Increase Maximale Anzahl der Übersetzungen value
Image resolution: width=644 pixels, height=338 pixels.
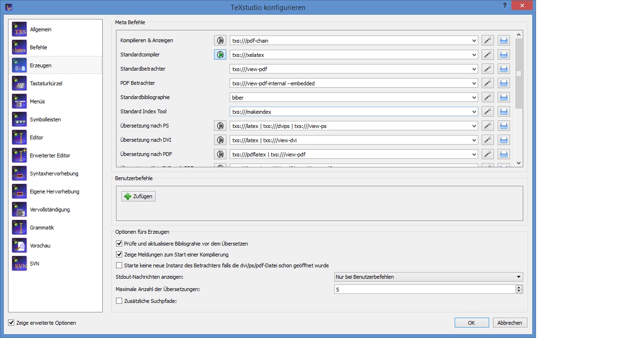[x=519, y=287]
